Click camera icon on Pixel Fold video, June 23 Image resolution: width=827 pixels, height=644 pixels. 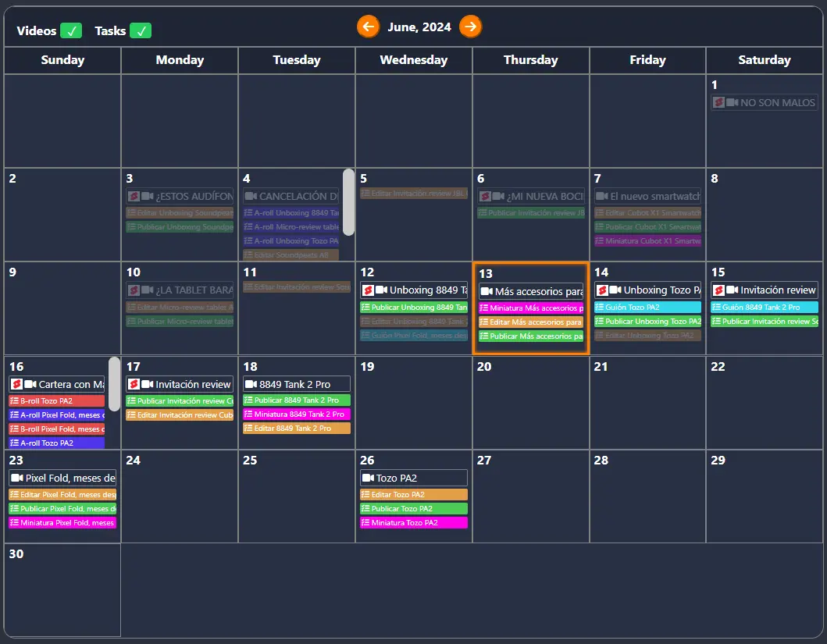(x=16, y=478)
